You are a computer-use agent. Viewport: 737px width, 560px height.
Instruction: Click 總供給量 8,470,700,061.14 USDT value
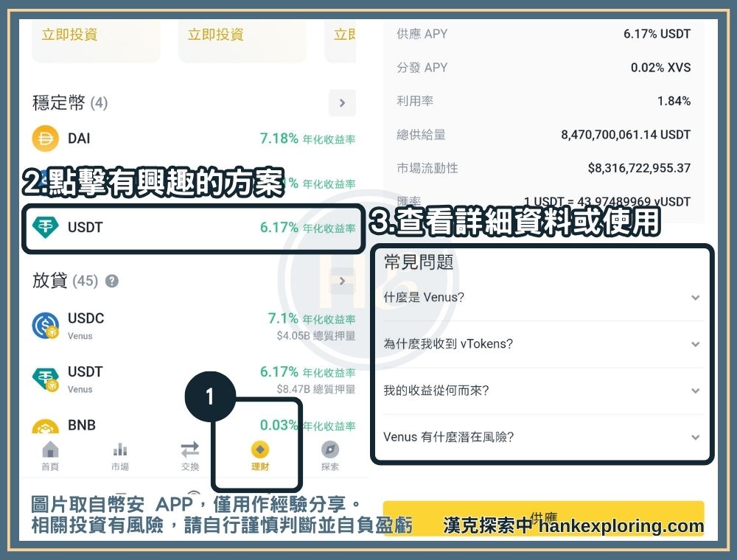point(626,135)
